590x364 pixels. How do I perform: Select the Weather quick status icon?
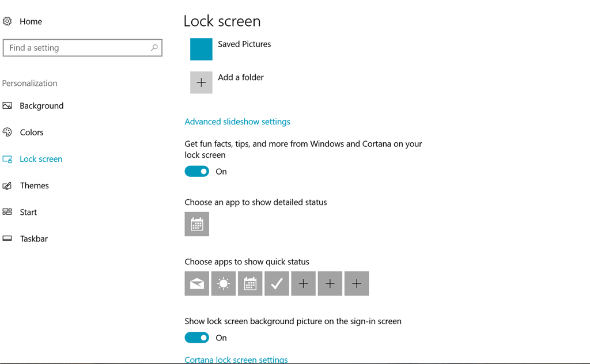click(x=224, y=283)
